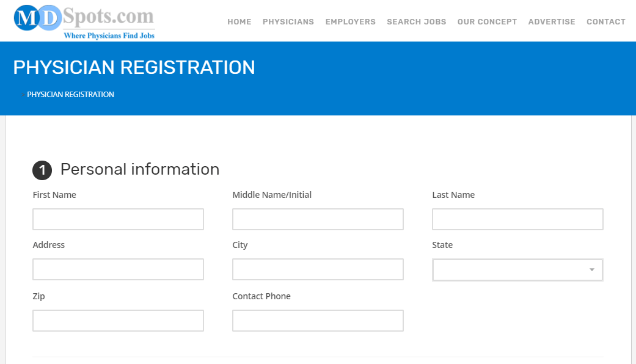Click the Middle Name/Initial input box

[x=318, y=219]
